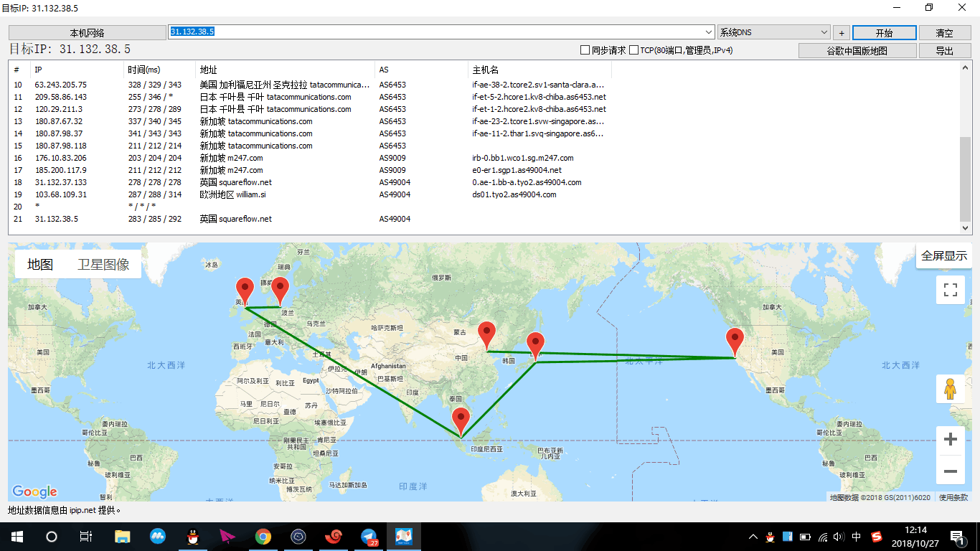Screen dimensions: 980x551
Task: Open the 使用条款 map link
Action: (x=953, y=497)
